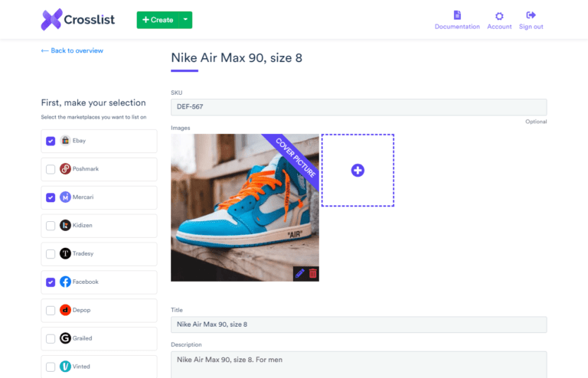This screenshot has height=378, width=588.
Task: Focus the Description text area
Action: point(358,363)
